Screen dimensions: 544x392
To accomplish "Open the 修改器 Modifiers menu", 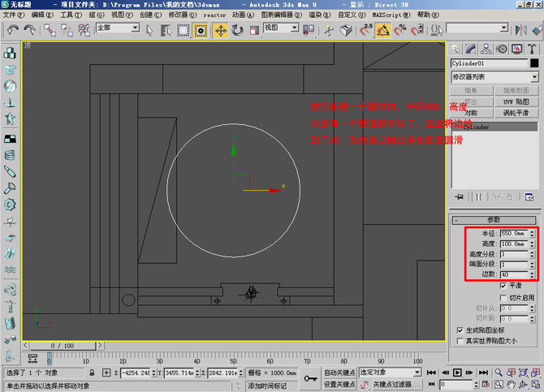I will 183,15.
